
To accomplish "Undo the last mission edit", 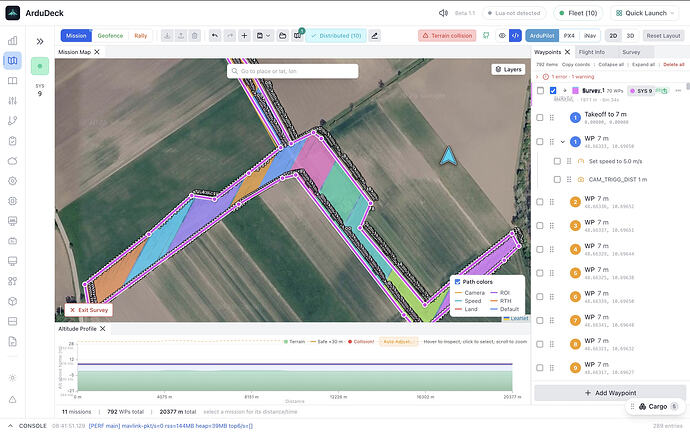I will pyautogui.click(x=215, y=36).
